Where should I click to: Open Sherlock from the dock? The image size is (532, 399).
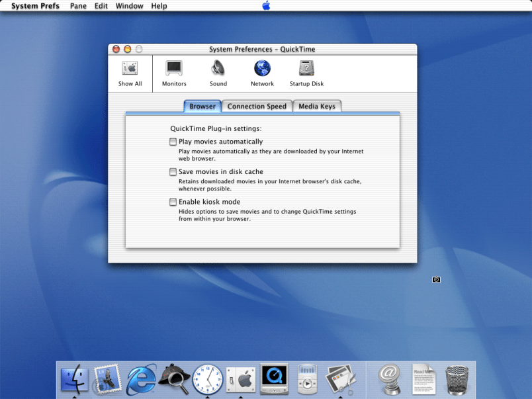pyautogui.click(x=174, y=379)
